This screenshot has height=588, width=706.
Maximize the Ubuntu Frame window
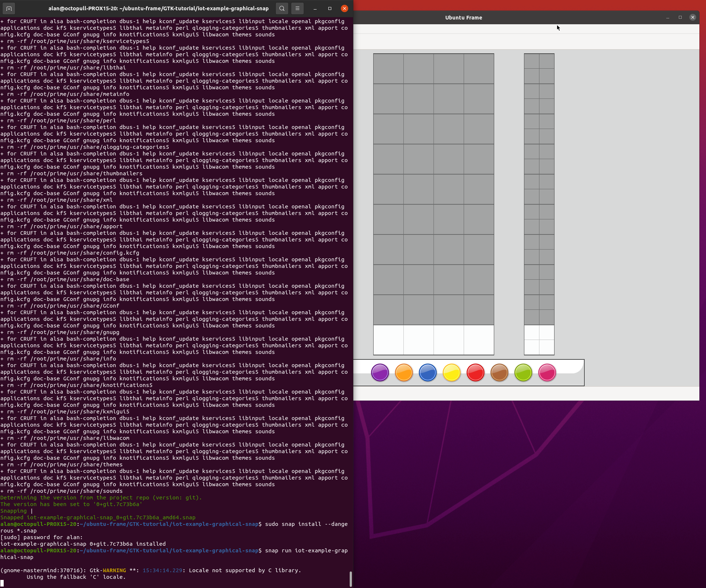click(x=680, y=17)
